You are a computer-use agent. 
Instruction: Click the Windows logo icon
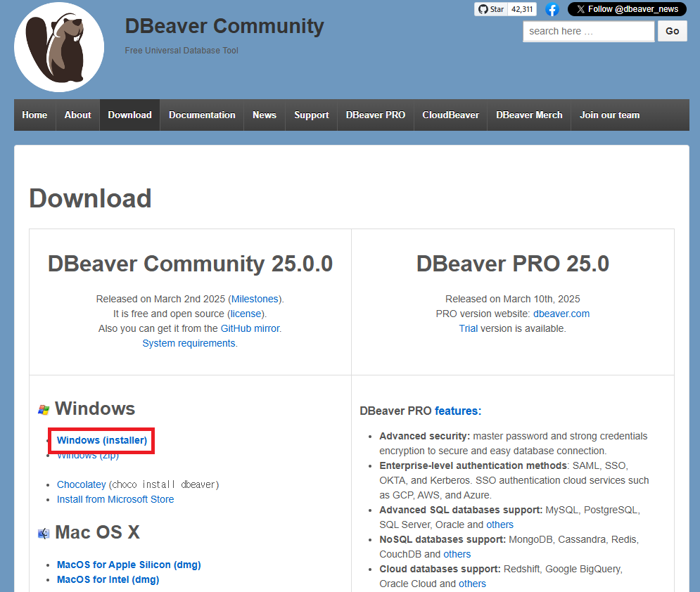(44, 409)
